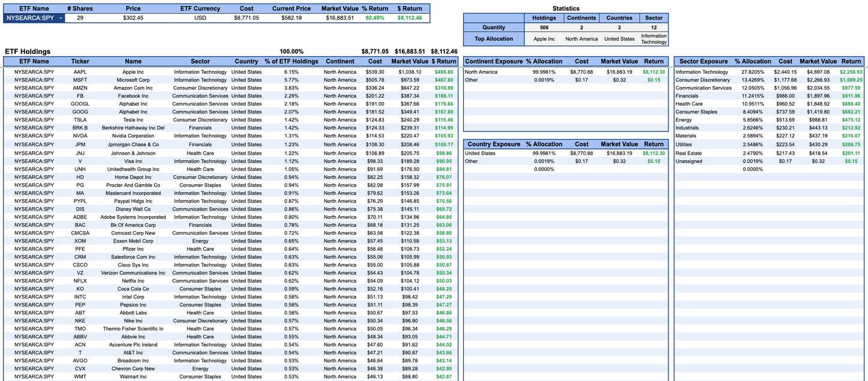Select the XOM ticker cell

click(80, 241)
